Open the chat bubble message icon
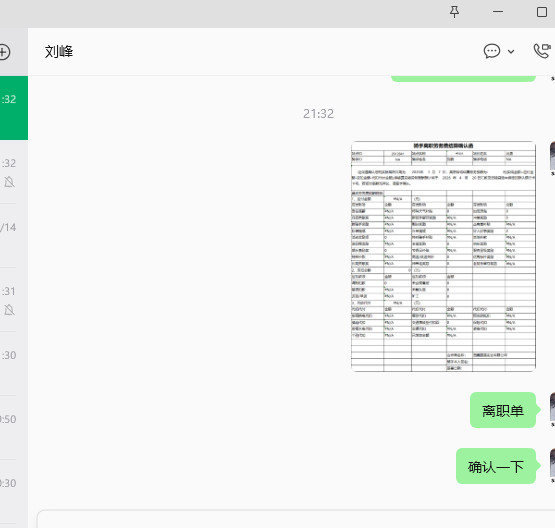 point(492,51)
